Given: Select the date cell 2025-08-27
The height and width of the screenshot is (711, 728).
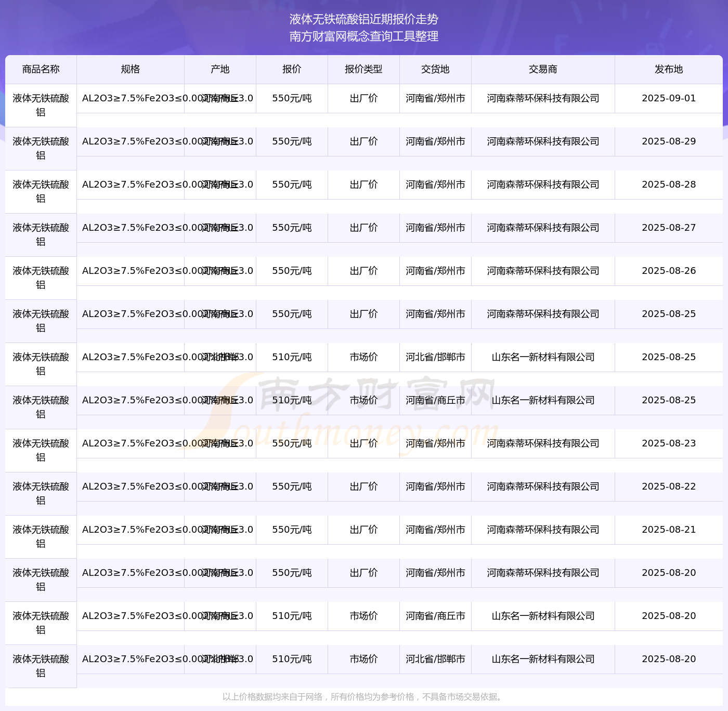Looking at the screenshot, I should 669,228.
